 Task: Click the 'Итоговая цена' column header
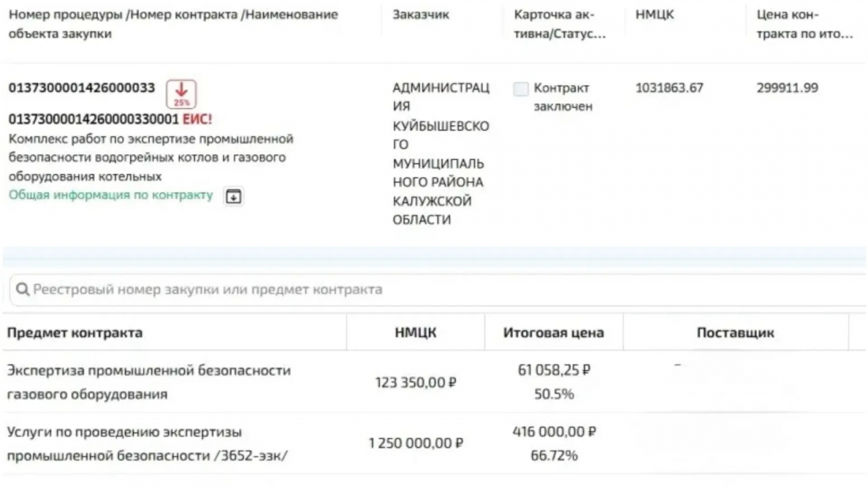click(x=553, y=333)
